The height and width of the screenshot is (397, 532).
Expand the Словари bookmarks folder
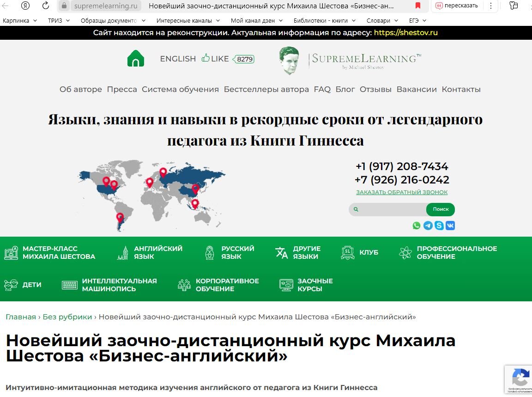click(382, 21)
